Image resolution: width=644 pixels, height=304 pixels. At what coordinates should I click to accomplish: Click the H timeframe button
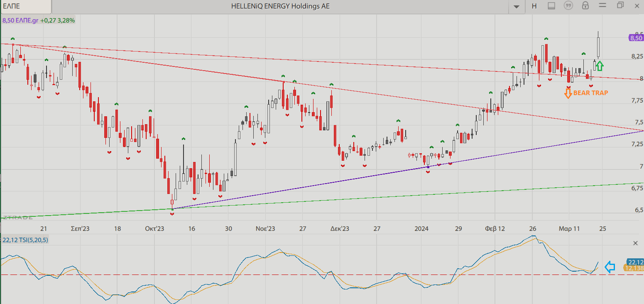[534, 6]
